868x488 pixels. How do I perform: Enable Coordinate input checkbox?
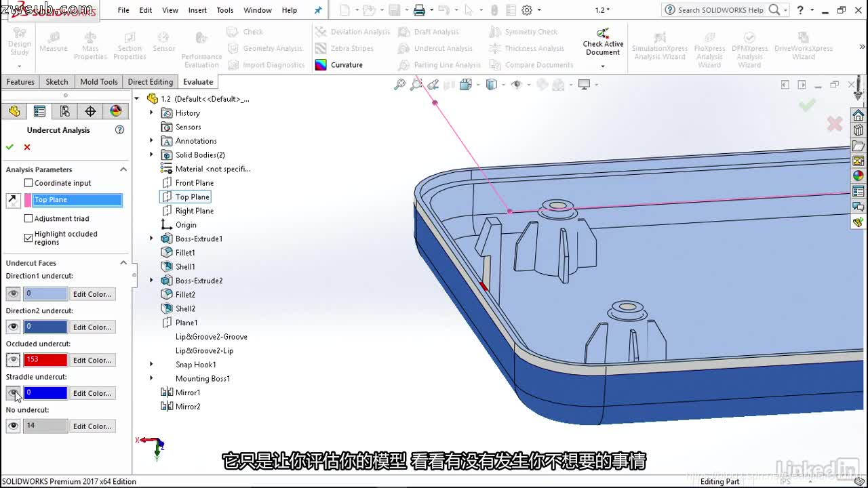(28, 183)
